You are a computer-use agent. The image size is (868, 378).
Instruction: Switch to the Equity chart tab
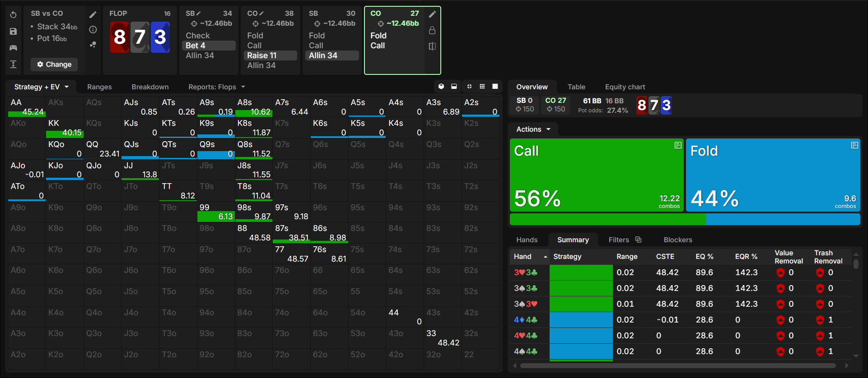(x=625, y=87)
